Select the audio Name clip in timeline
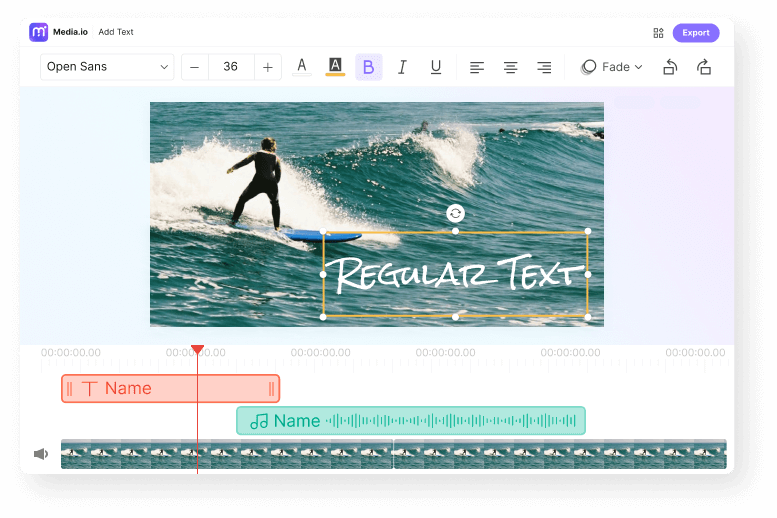The width and height of the screenshot is (777, 518). coord(410,421)
